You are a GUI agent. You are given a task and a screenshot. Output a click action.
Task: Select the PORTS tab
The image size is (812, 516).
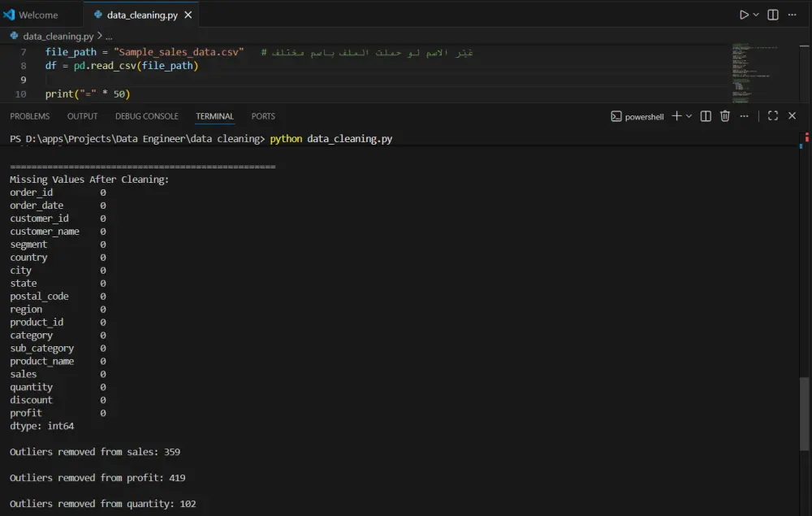pos(262,115)
